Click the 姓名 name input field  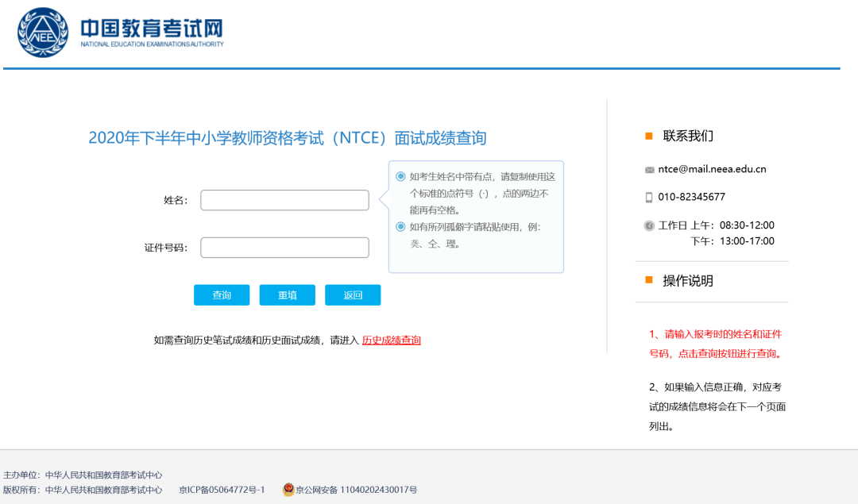tap(284, 200)
